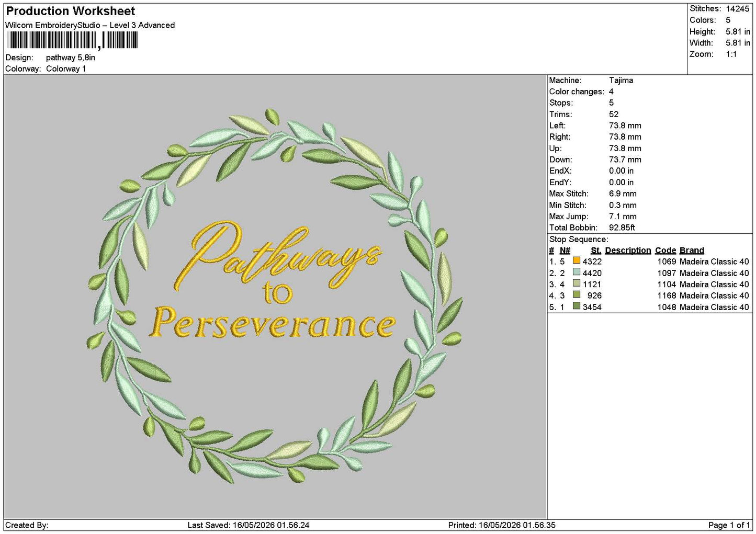Click the 'Brand' column header
The width and height of the screenshot is (756, 534).
[x=692, y=251]
